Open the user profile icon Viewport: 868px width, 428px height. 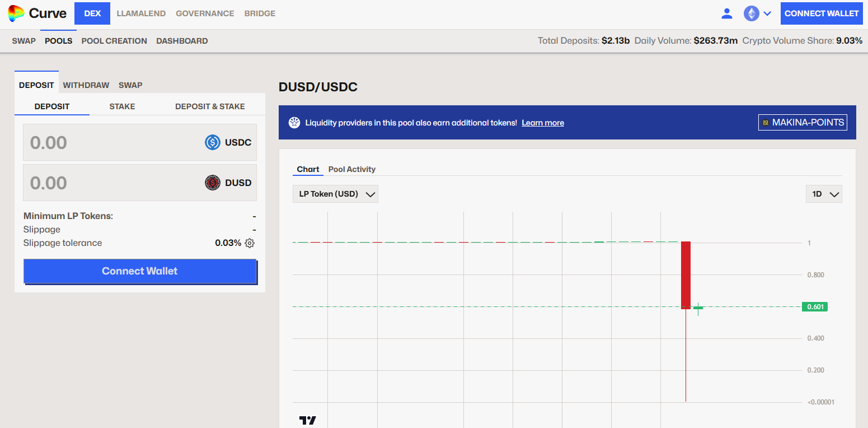pos(727,13)
